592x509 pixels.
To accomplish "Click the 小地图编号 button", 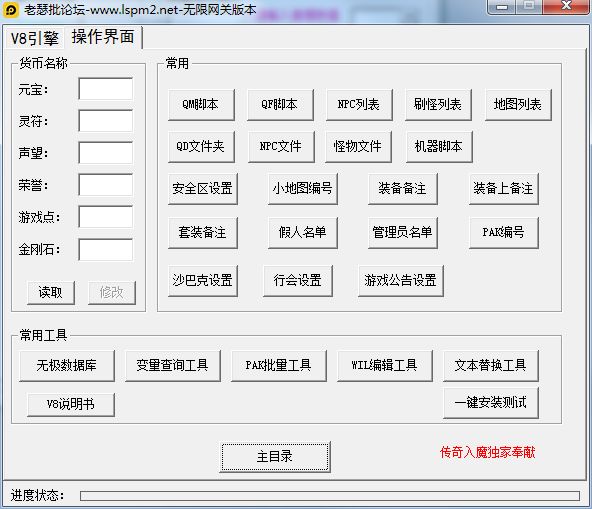I will point(302,188).
